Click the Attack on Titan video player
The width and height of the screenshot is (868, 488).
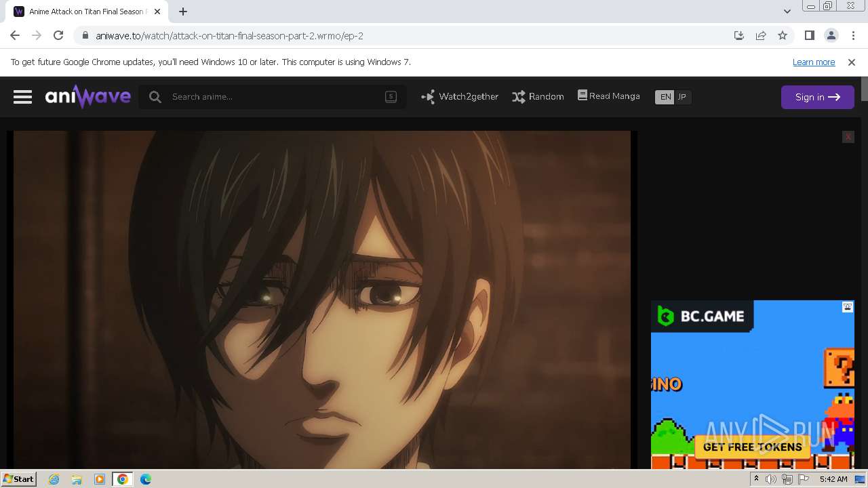click(322, 300)
